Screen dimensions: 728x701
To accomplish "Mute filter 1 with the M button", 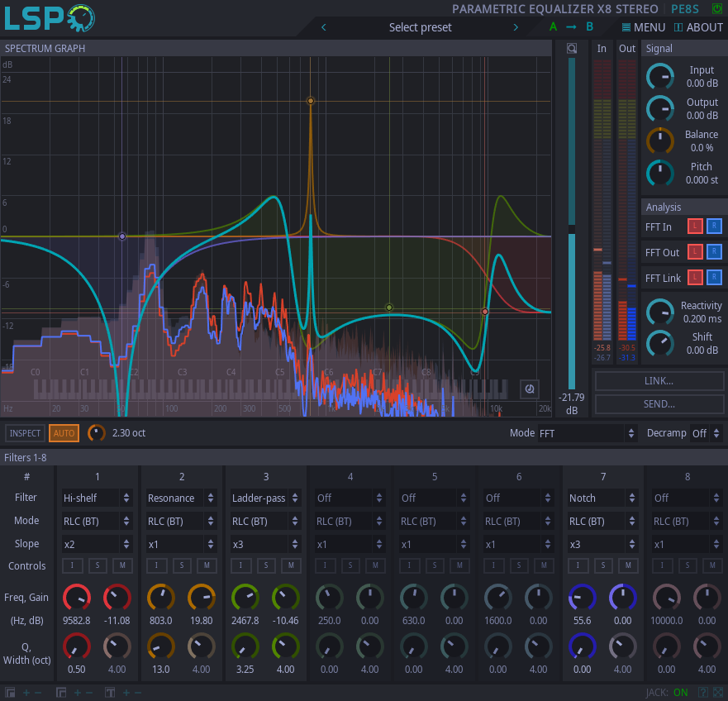I will [x=122, y=565].
